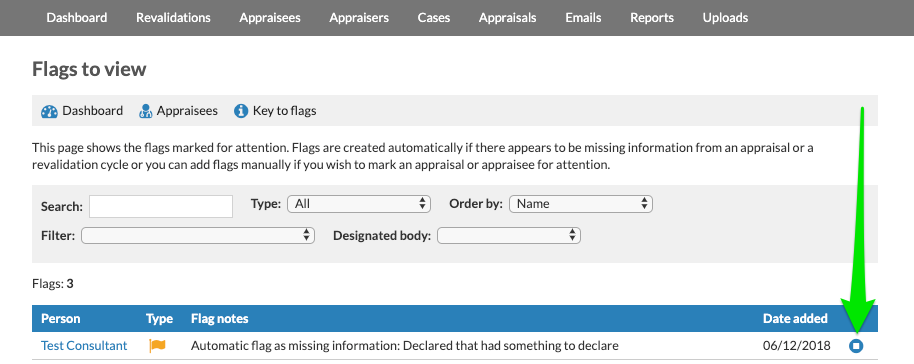This screenshot has width=914, height=364.
Task: Open the Type dropdown showing All
Action: point(359,204)
